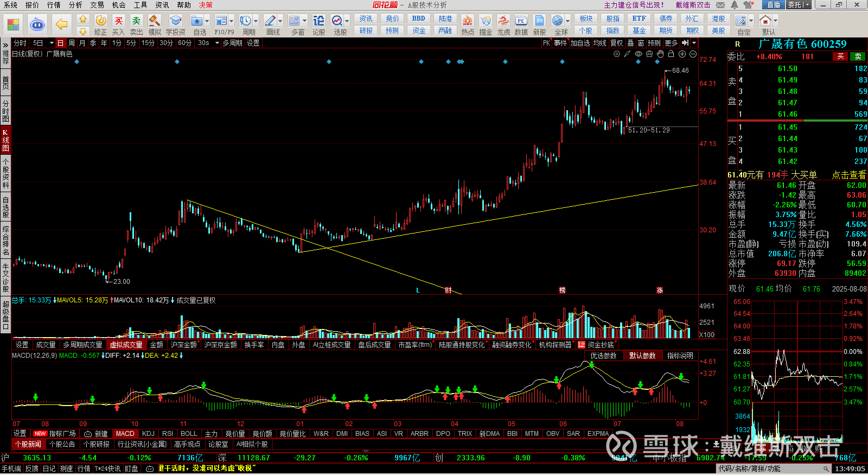Click the 点击查看 link

click(849, 175)
